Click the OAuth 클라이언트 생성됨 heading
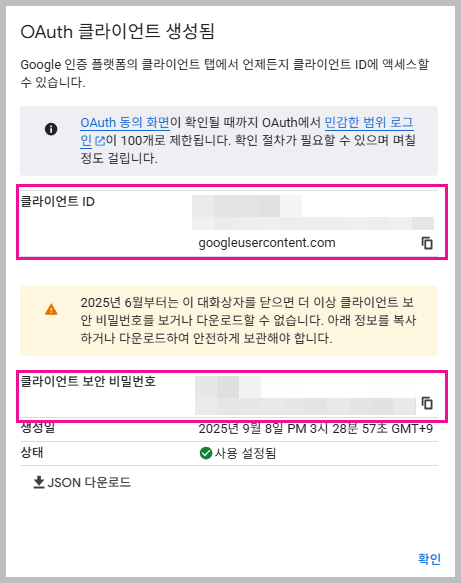Viewport: 461px width, 583px height. click(117, 32)
